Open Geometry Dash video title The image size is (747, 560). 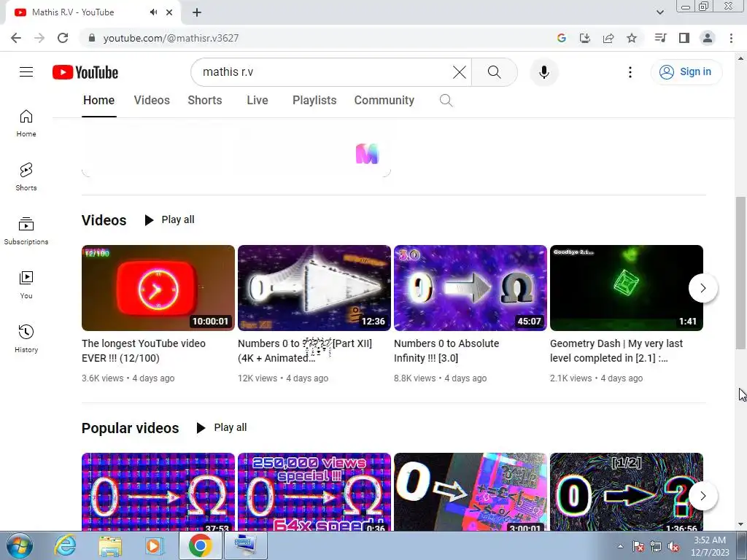pos(616,351)
